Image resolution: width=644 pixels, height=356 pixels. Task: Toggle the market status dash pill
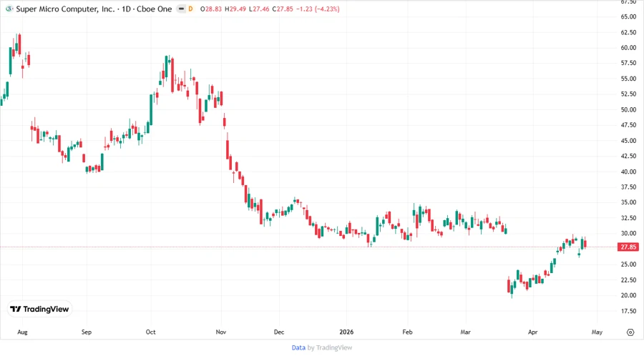click(x=181, y=9)
